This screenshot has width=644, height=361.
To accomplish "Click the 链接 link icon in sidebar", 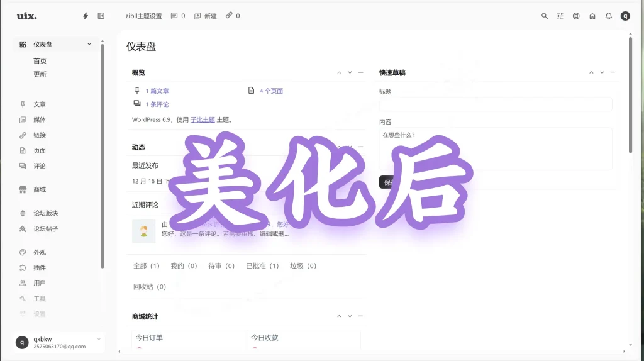I will point(23,135).
